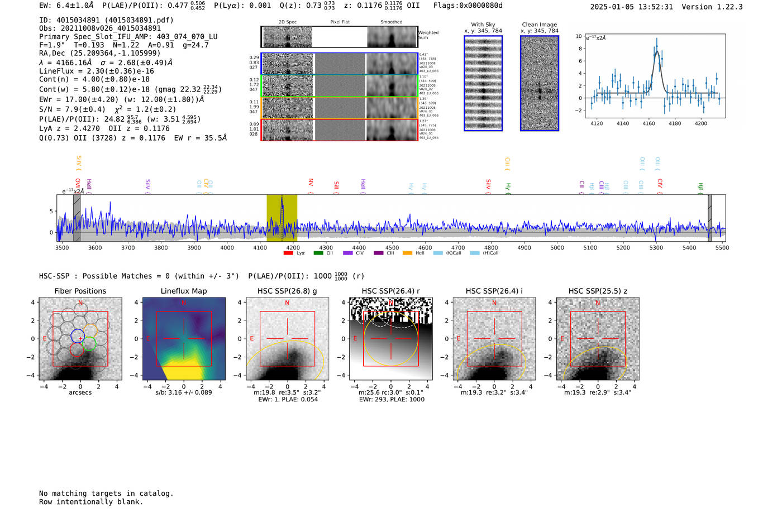The height and width of the screenshot is (532, 782).
Task: Click the green Hβ line label
Action: pos(700,188)
